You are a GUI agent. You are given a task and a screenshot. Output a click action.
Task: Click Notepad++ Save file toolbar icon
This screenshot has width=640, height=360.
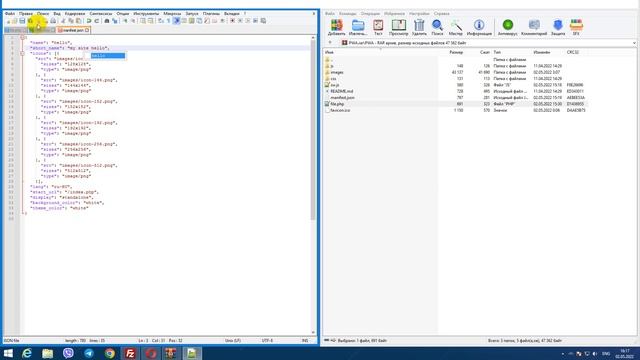[x=22, y=21]
